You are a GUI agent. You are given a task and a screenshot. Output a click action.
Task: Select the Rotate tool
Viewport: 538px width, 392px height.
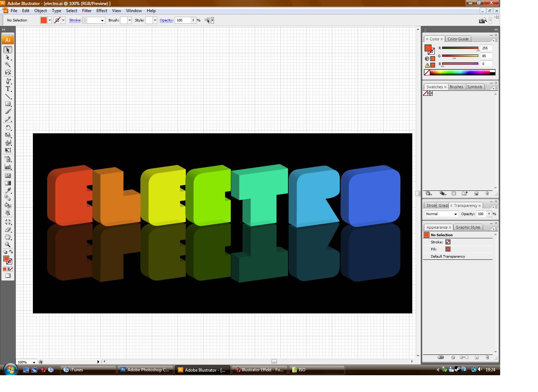point(8,128)
